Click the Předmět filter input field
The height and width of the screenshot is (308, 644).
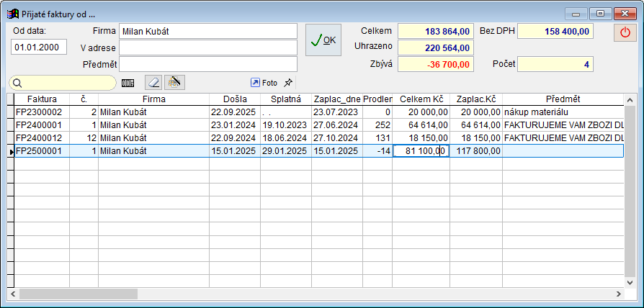[x=207, y=64]
